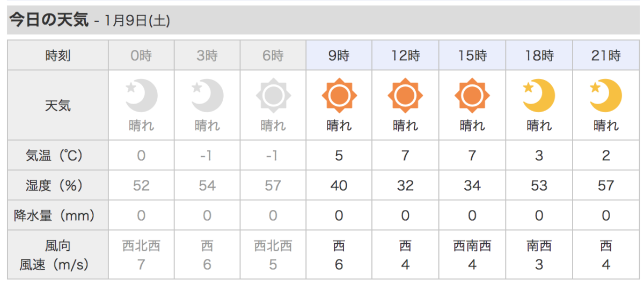The height and width of the screenshot is (283, 644).
Task: Click the gray moon icon under 3時
Action: [207, 96]
